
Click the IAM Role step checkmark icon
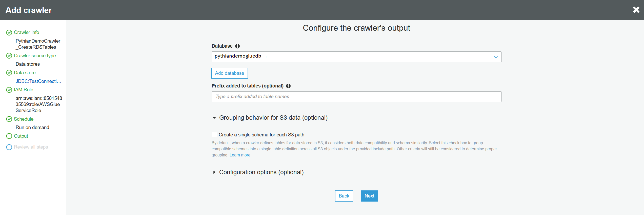[9, 90]
